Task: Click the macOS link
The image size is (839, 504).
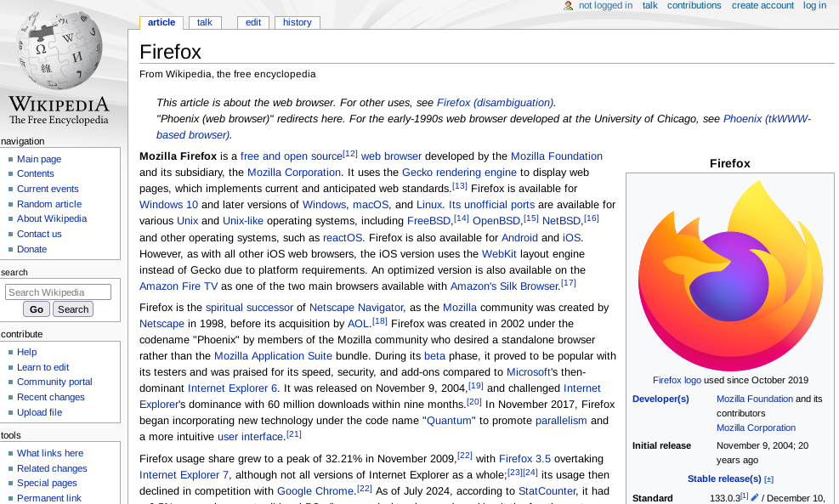Action: click(371, 204)
